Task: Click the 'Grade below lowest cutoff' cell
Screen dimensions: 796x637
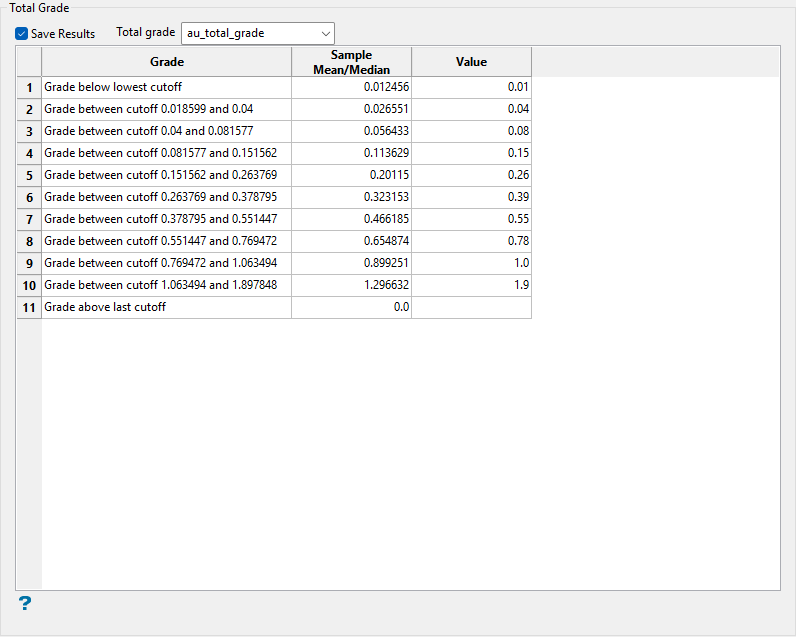Action: coord(166,87)
